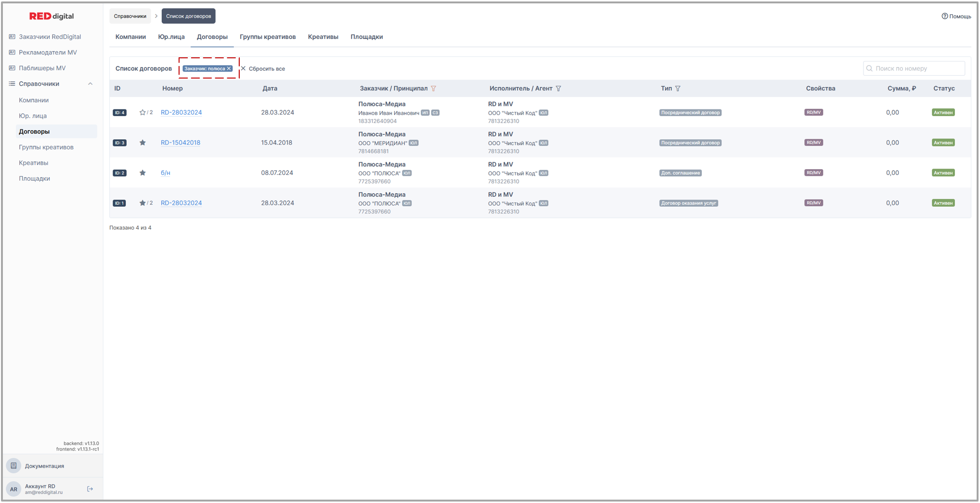
Task: Open the Паблишеры MV section
Action: click(x=42, y=68)
